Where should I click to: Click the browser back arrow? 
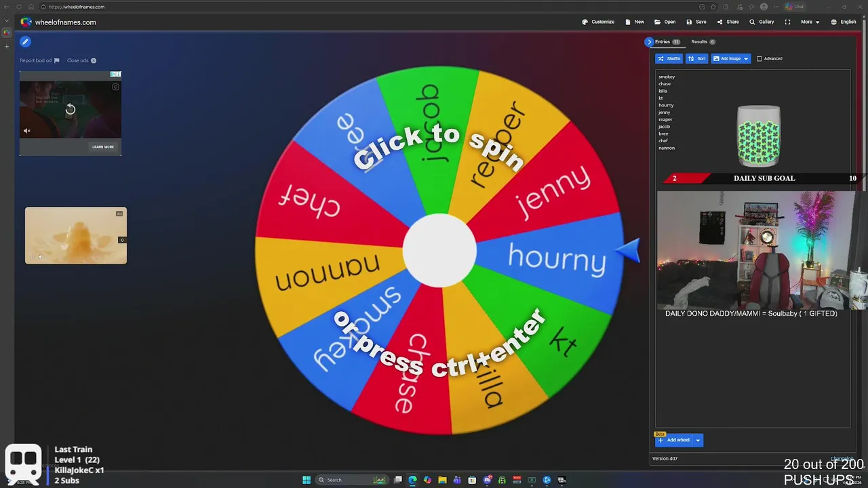pyautogui.click(x=7, y=7)
